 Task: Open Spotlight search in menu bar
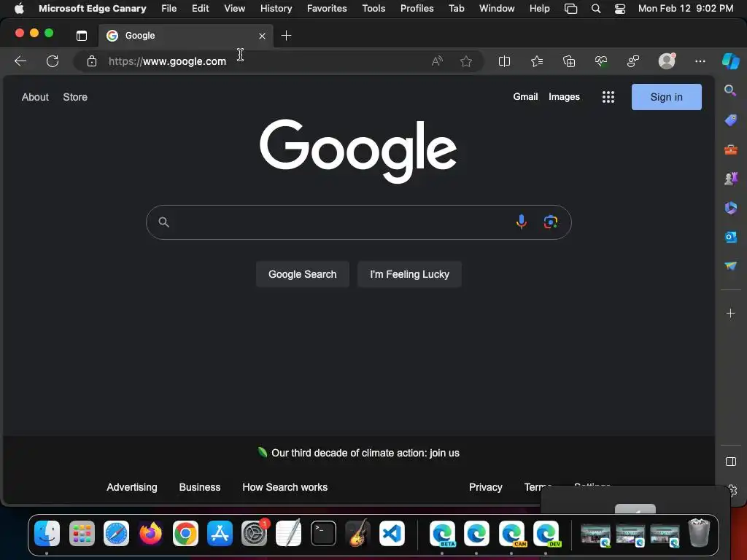[x=595, y=9]
